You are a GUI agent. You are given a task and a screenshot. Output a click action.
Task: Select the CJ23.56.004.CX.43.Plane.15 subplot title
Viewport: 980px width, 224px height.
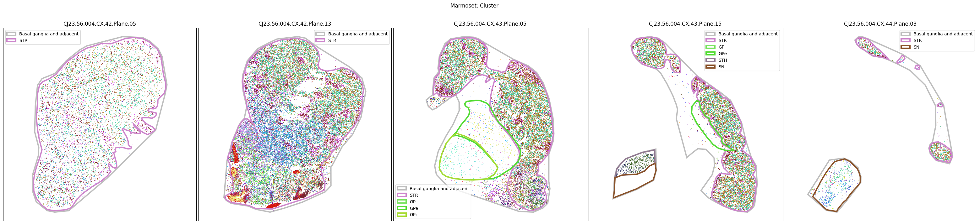(x=685, y=24)
